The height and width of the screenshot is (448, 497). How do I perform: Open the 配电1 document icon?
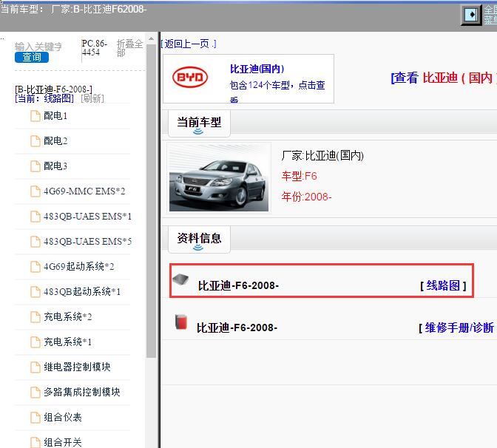(35, 116)
